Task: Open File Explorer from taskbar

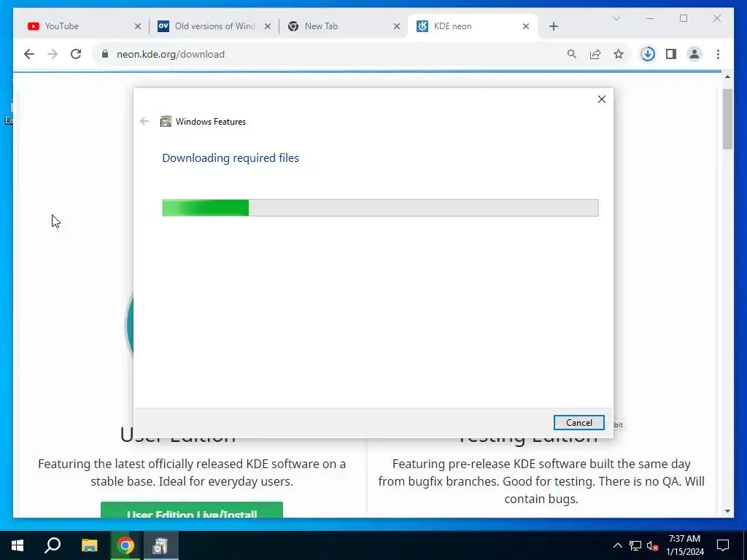Action: pyautogui.click(x=89, y=545)
